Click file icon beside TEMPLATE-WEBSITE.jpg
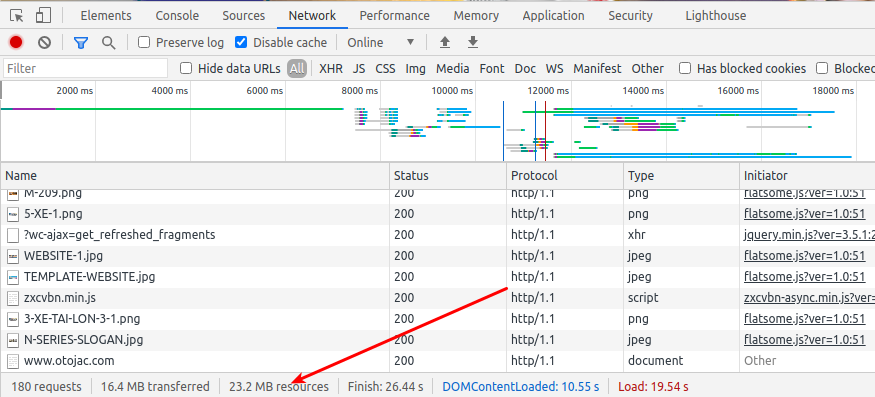The height and width of the screenshot is (397, 875). (x=13, y=277)
